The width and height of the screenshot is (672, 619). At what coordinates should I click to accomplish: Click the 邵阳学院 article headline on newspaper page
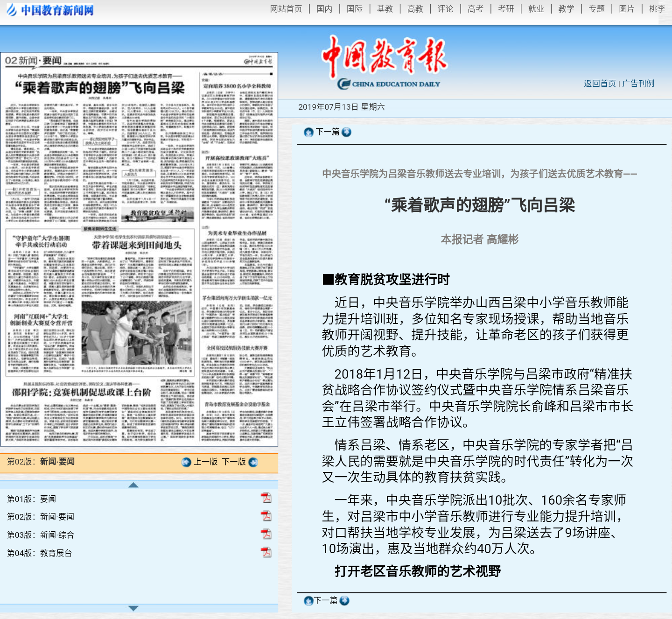(82, 392)
